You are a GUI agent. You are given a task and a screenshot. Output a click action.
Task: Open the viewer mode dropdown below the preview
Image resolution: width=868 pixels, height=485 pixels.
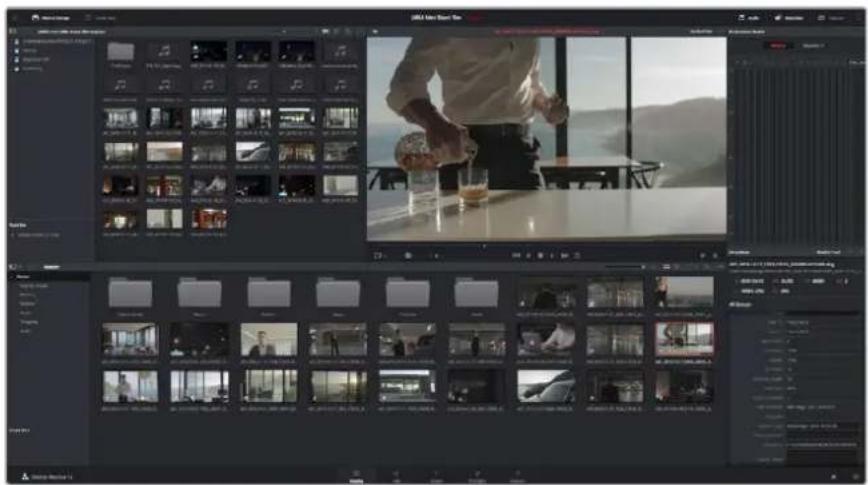click(380, 256)
